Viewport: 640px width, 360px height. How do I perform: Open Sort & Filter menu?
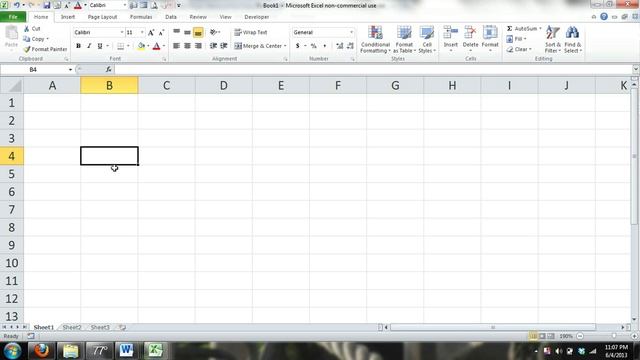click(553, 39)
